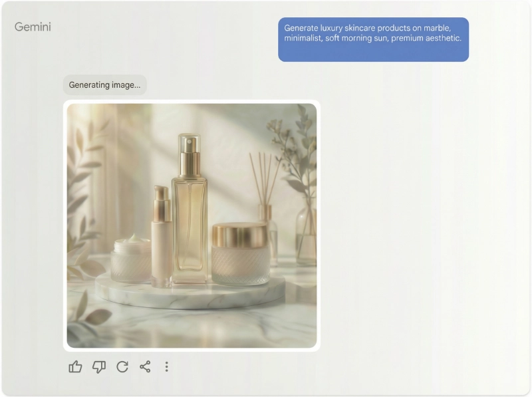Click the thumbs down icon
Screen dimensions: 532x397
pyautogui.click(x=99, y=366)
